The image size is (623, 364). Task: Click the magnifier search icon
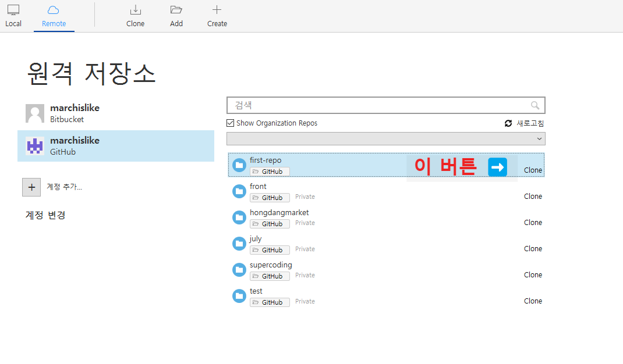[x=535, y=105]
